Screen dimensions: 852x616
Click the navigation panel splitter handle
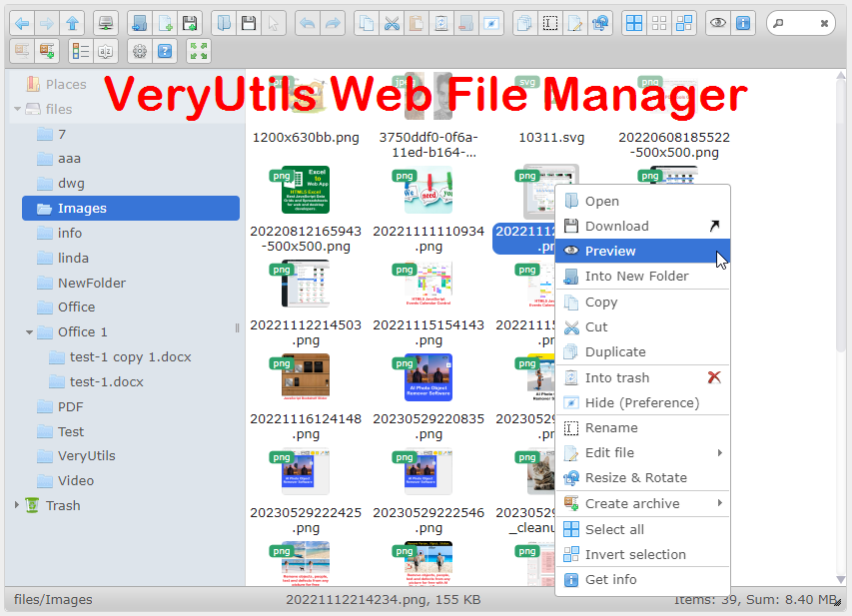click(237, 327)
